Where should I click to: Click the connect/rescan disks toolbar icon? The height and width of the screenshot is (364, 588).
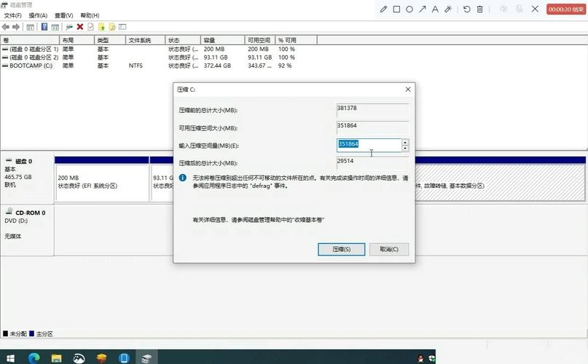(69, 27)
